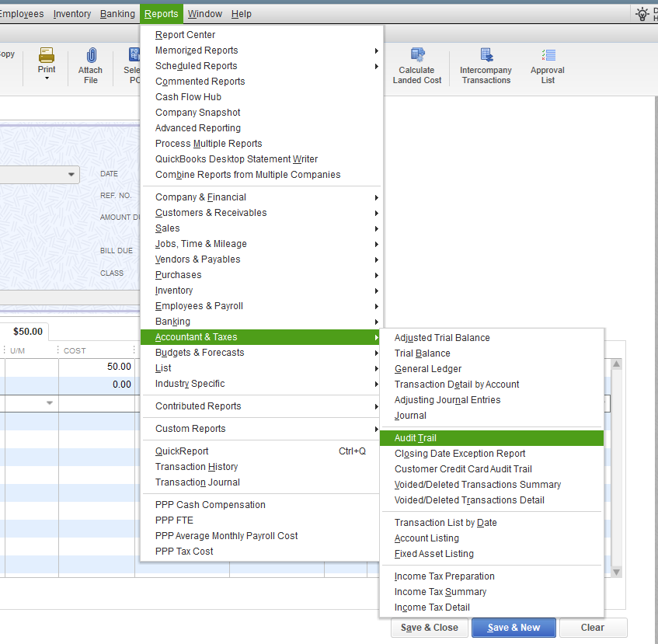Choose Transaction Journal

(x=260, y=482)
